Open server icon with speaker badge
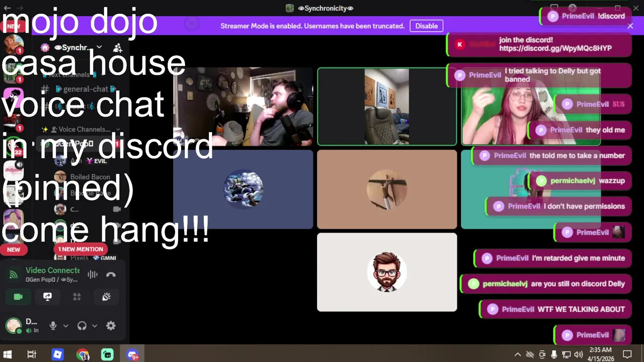This screenshot has width=644, height=362. click(x=14, y=170)
